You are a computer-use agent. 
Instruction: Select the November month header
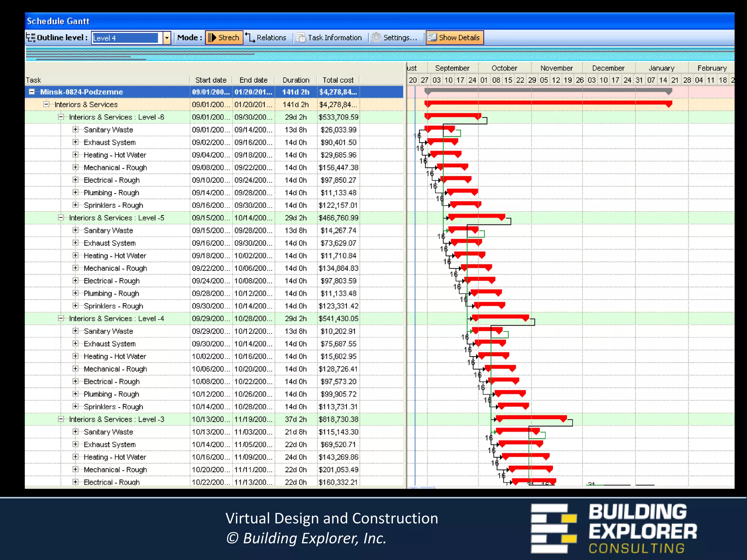[x=557, y=68]
